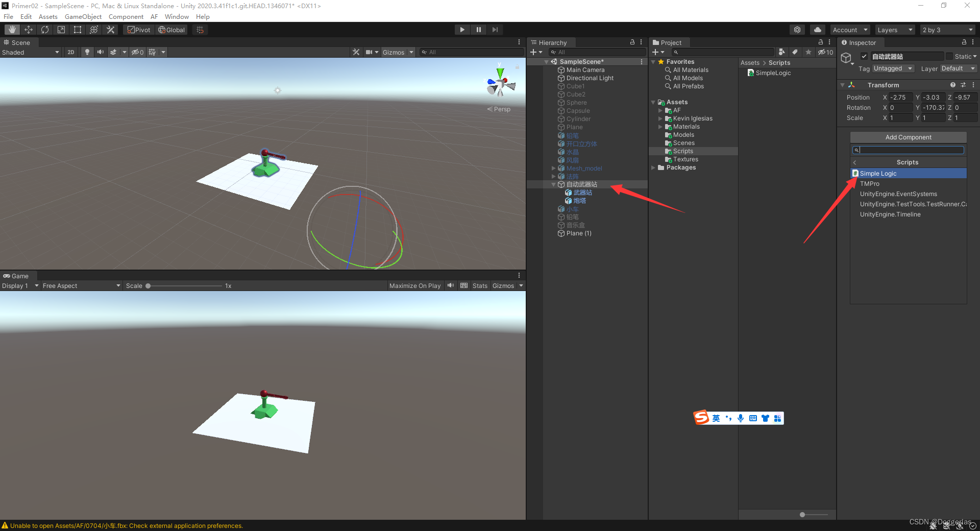Screen dimensions: 980x531
Task: Open the Collab services icon
Action: tap(797, 30)
